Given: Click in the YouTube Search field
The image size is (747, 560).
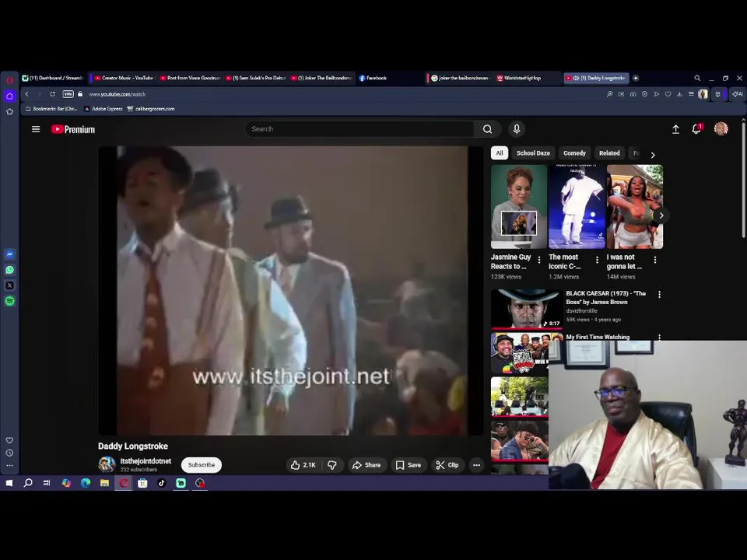Looking at the screenshot, I should (359, 129).
